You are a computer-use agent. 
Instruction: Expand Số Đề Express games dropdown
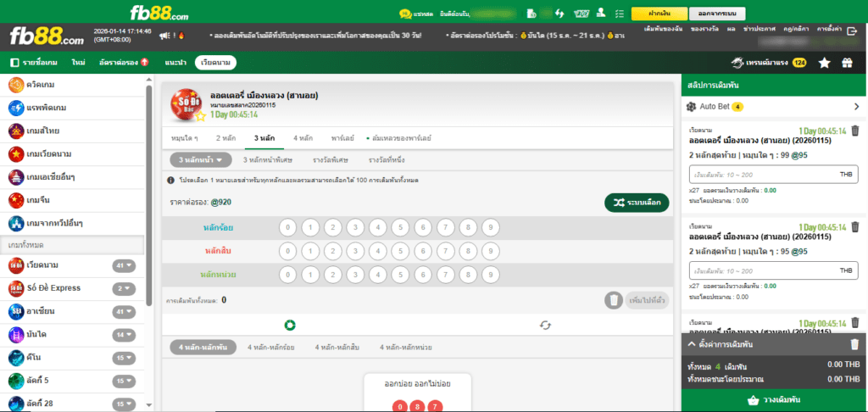coord(124,288)
